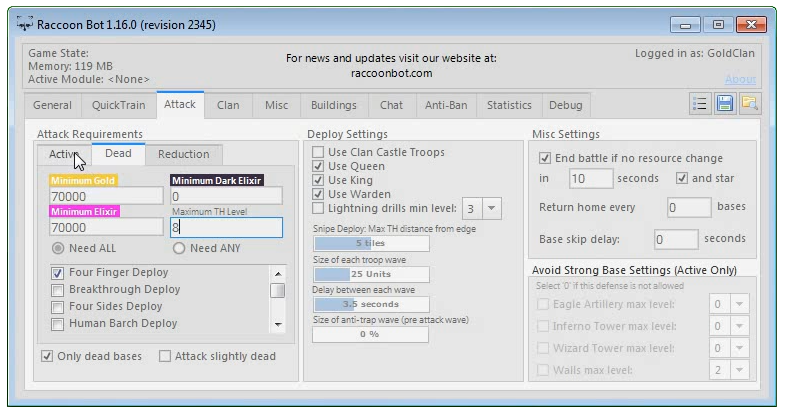Screen dimensions: 785x419
Task: Click the Minimum Elixir input field
Action: 106,227
